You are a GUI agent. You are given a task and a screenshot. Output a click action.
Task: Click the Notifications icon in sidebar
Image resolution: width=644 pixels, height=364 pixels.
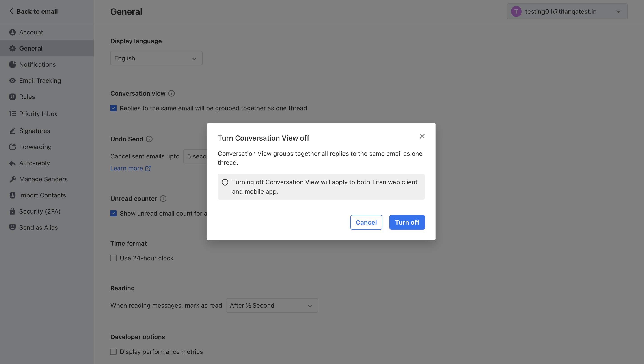(12, 64)
